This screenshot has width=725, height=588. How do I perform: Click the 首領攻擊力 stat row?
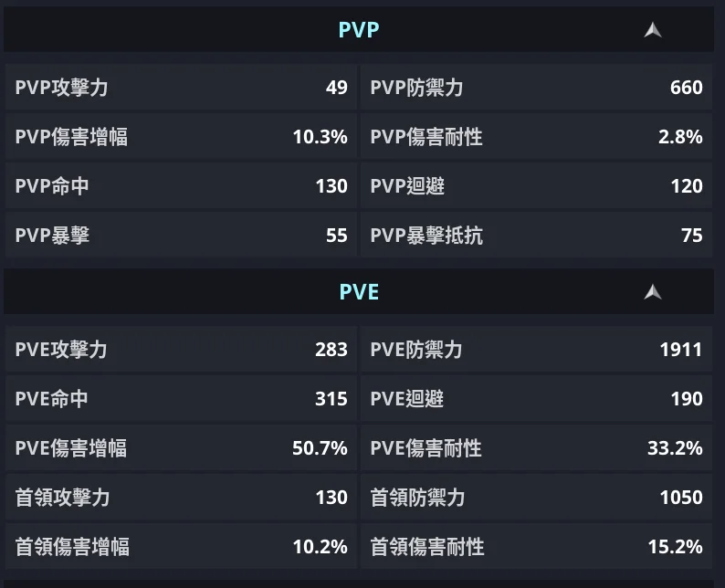coord(181,498)
